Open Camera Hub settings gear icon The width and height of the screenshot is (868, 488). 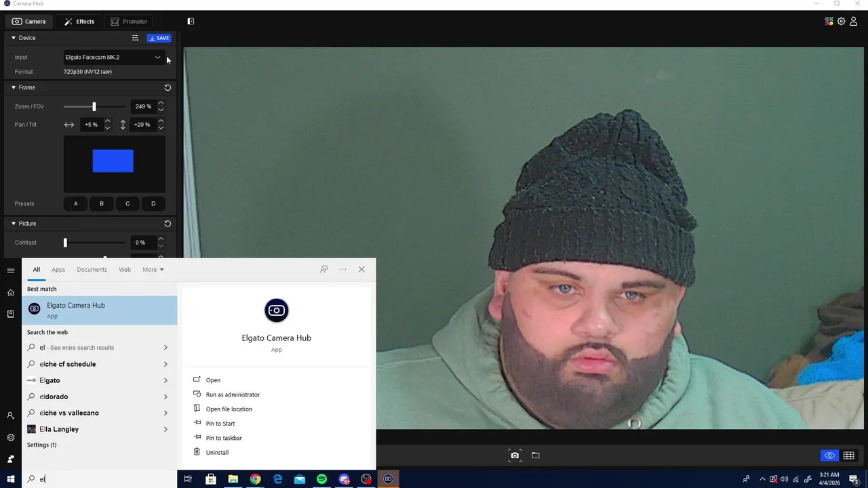[842, 22]
